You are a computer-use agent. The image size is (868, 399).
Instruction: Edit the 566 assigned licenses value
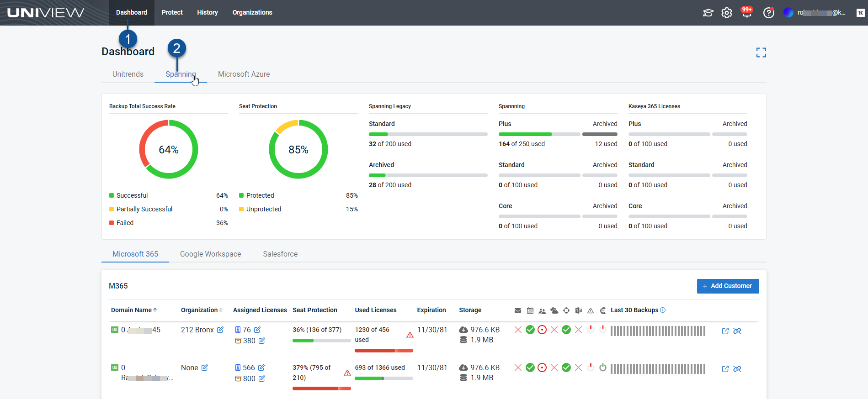click(x=261, y=367)
